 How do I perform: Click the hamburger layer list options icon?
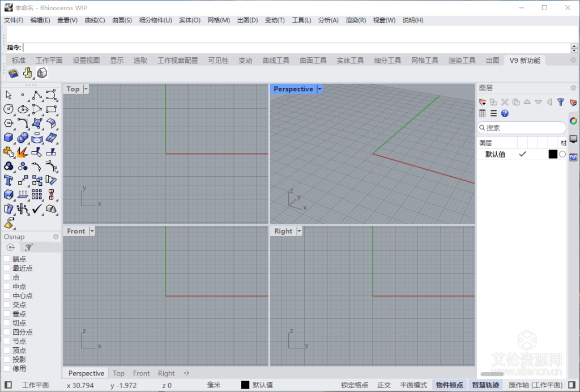pos(493,113)
